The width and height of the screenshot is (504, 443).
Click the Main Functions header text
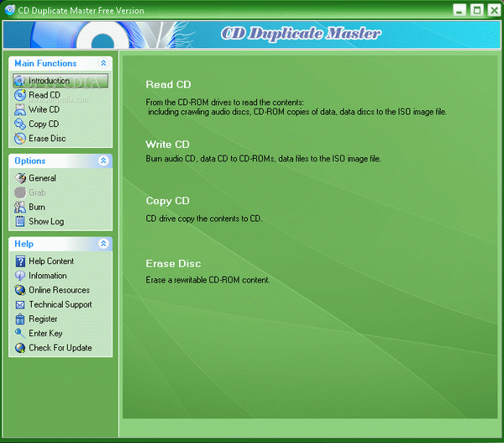45,63
